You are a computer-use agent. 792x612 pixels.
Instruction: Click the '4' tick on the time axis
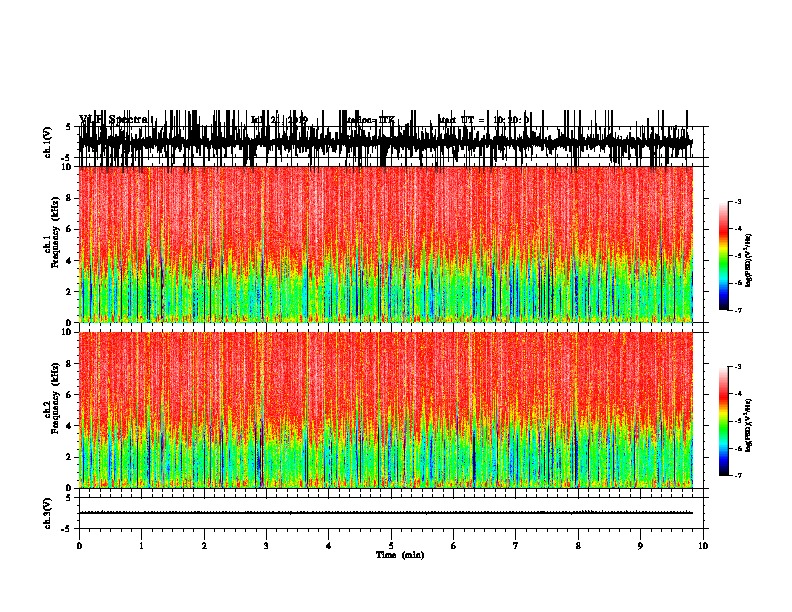click(x=329, y=546)
